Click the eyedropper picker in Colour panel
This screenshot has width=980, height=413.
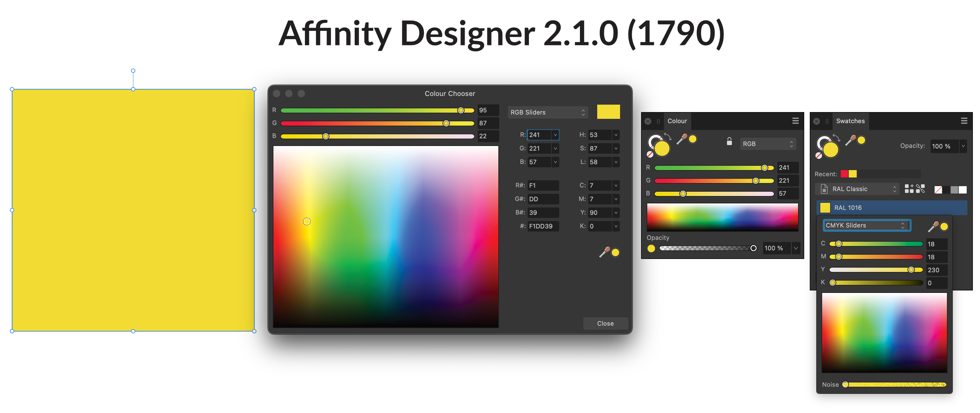[682, 139]
